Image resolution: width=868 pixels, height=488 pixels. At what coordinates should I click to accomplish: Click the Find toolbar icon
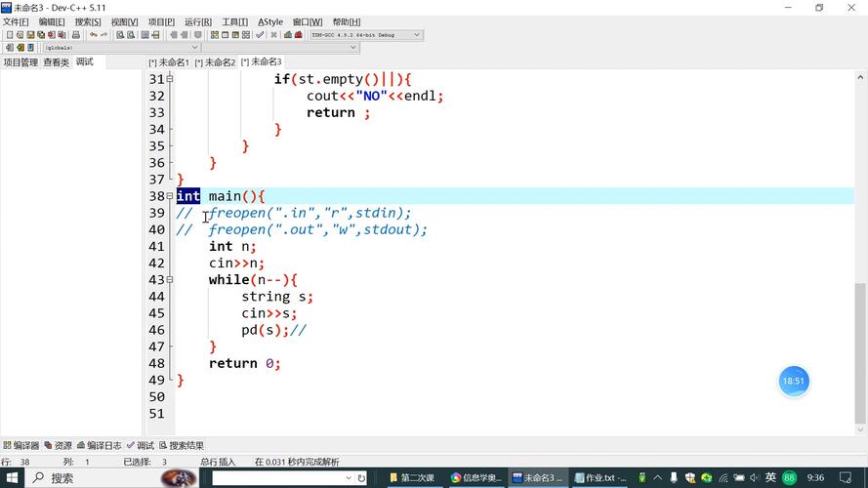click(x=120, y=35)
